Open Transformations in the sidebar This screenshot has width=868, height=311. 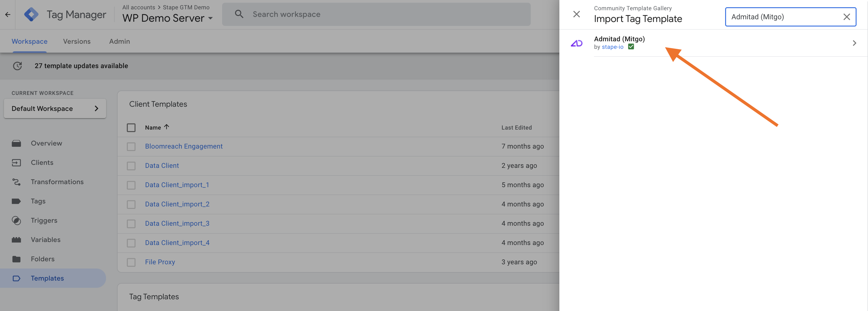[57, 182]
